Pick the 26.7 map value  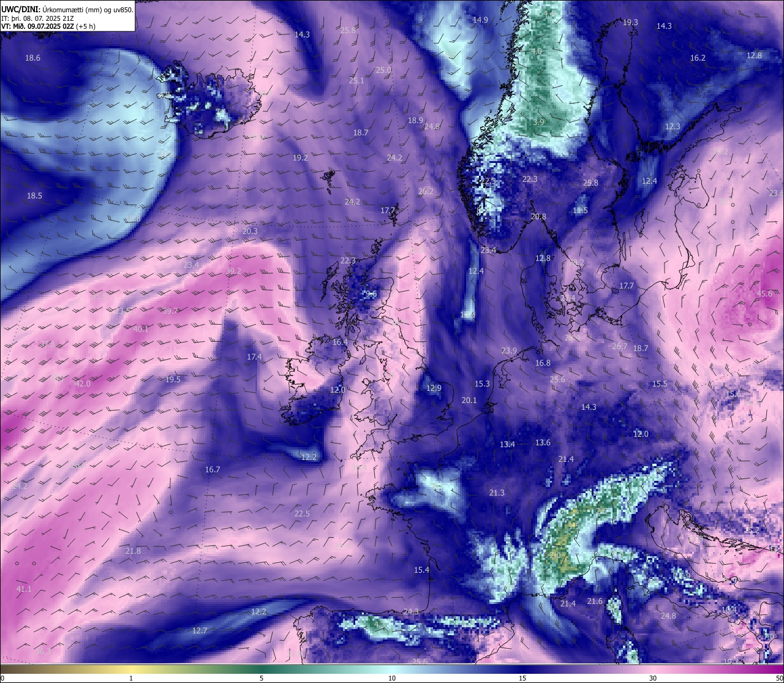point(620,347)
